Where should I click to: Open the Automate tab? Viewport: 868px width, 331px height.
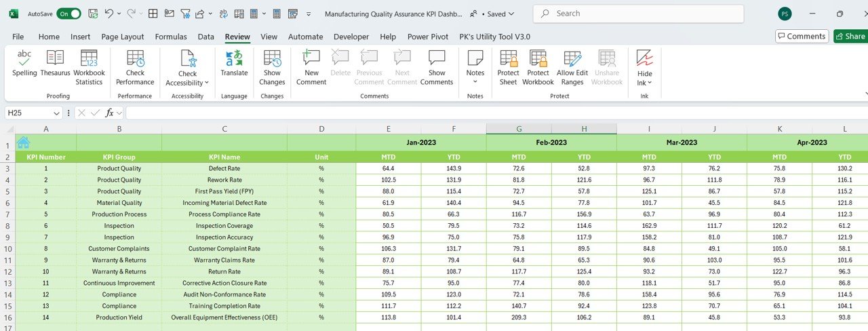coord(306,37)
